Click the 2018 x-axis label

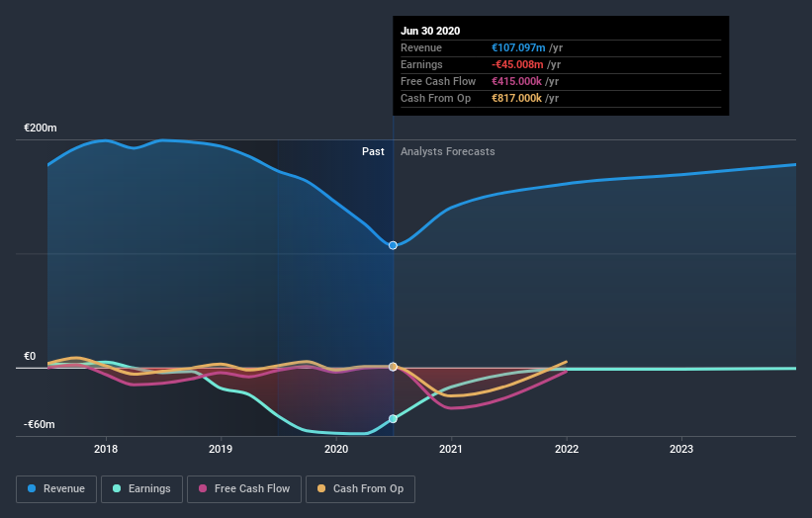tap(106, 449)
